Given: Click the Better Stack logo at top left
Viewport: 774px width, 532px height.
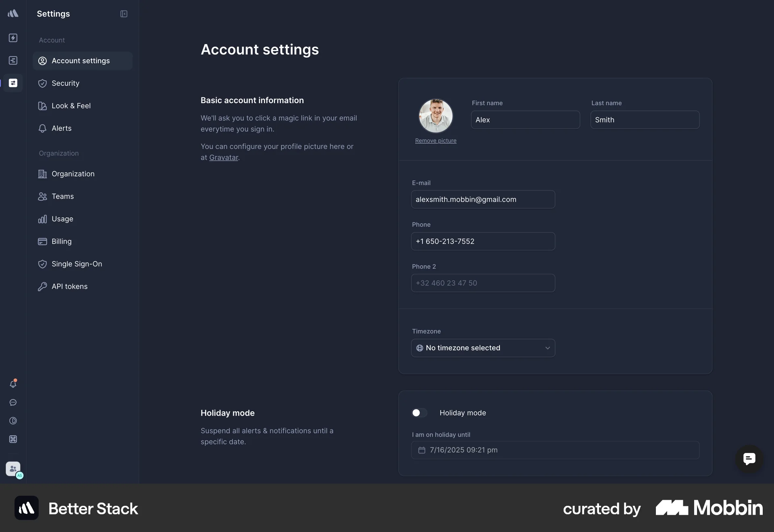Looking at the screenshot, I should point(13,13).
